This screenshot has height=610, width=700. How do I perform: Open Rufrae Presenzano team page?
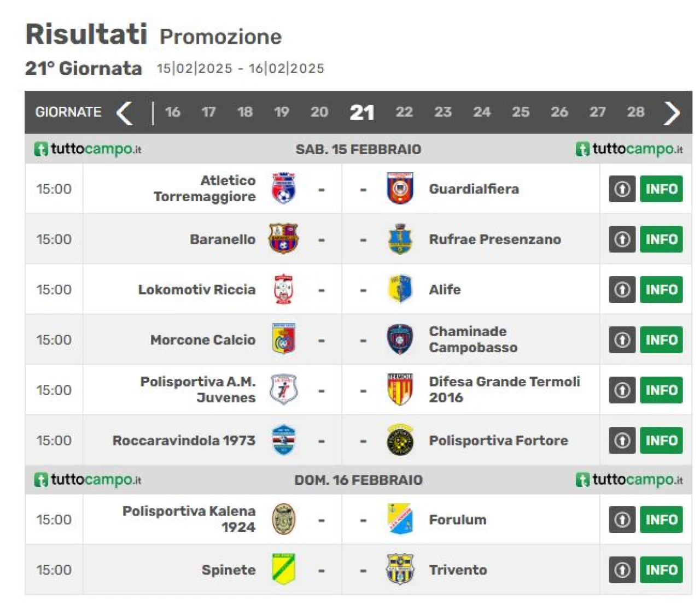pyautogui.click(x=495, y=239)
